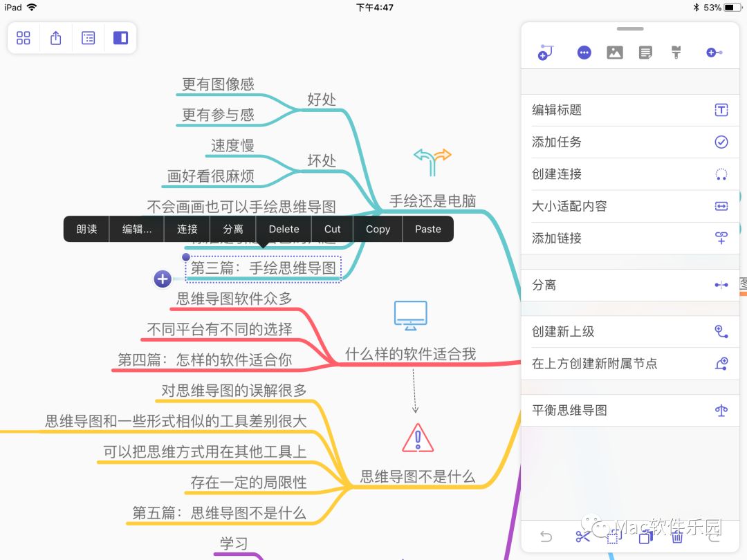Select node 学习
Image resolution: width=747 pixels, height=560 pixels.
click(x=234, y=543)
